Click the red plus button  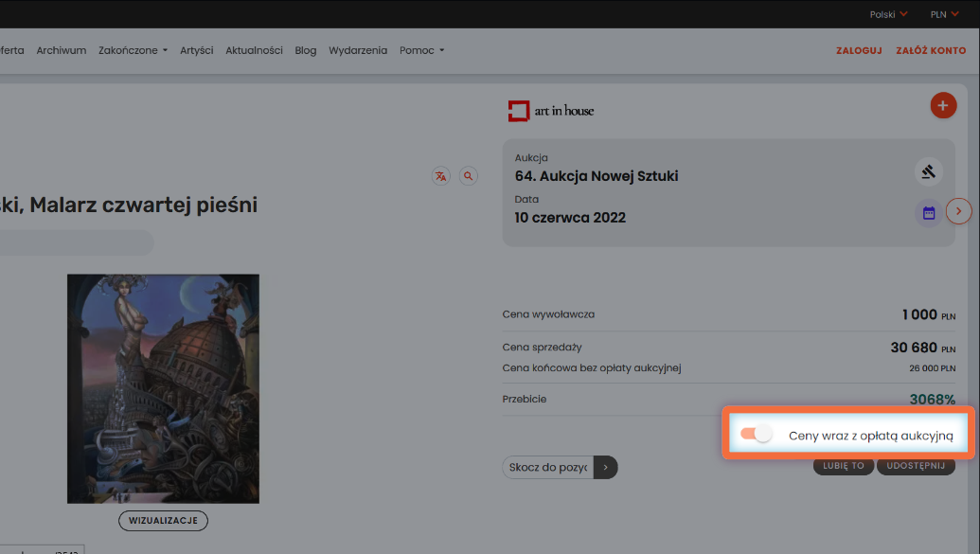point(943,106)
